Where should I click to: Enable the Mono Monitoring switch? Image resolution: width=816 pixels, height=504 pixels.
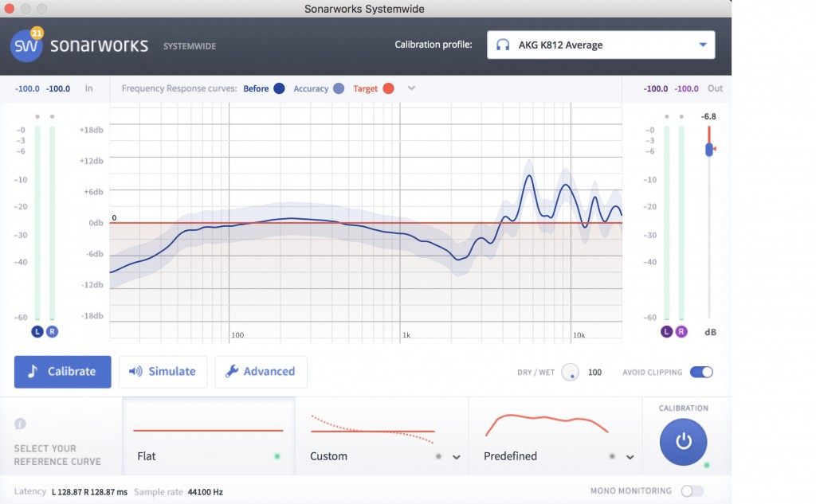[x=692, y=491]
